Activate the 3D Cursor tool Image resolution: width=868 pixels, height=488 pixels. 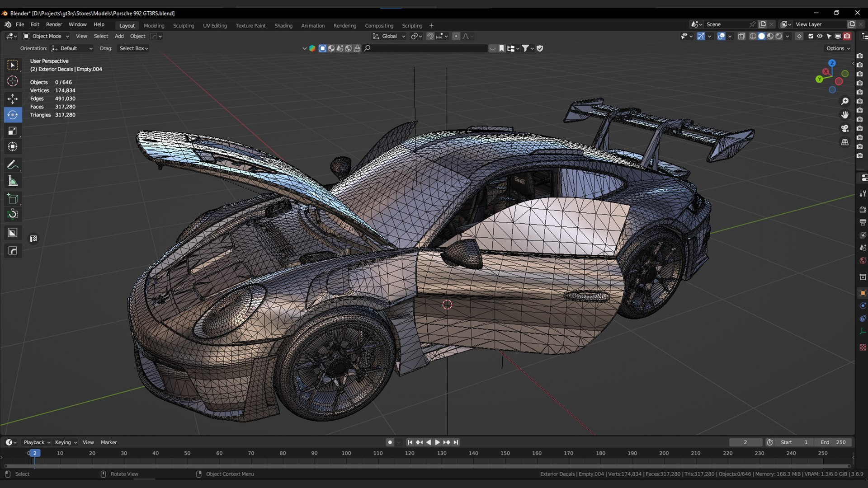[13, 81]
